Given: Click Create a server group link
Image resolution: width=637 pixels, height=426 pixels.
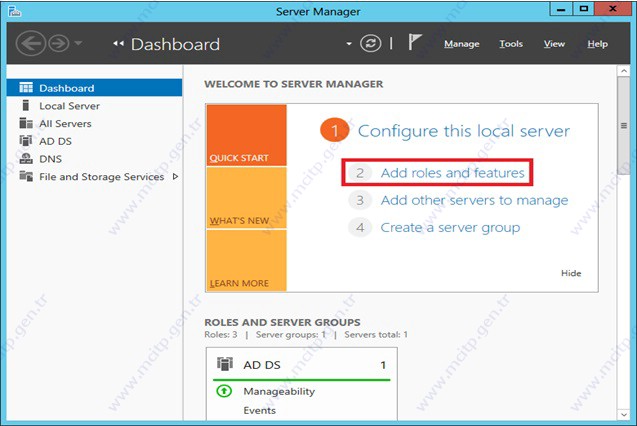Looking at the screenshot, I should click(450, 228).
